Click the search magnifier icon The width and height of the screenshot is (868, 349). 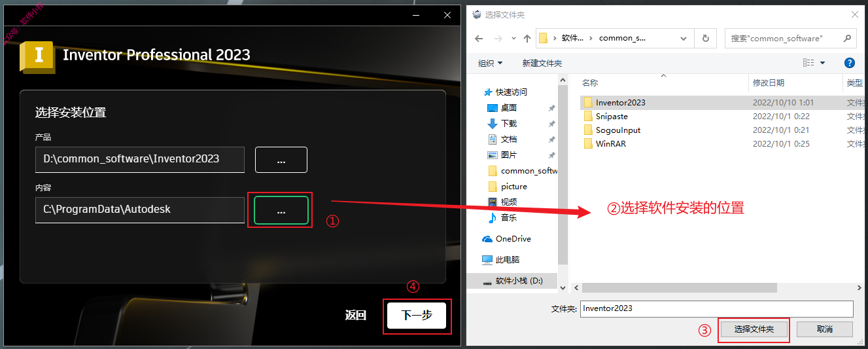coord(846,39)
